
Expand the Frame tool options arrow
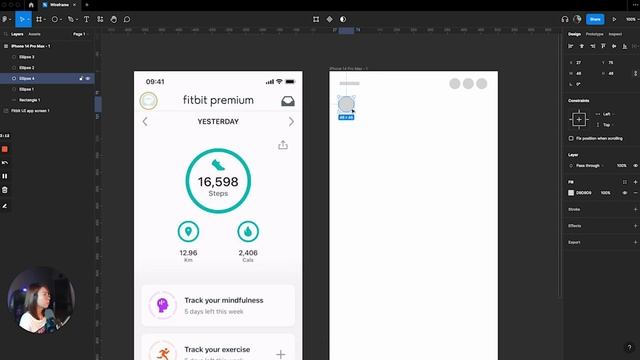point(44,20)
